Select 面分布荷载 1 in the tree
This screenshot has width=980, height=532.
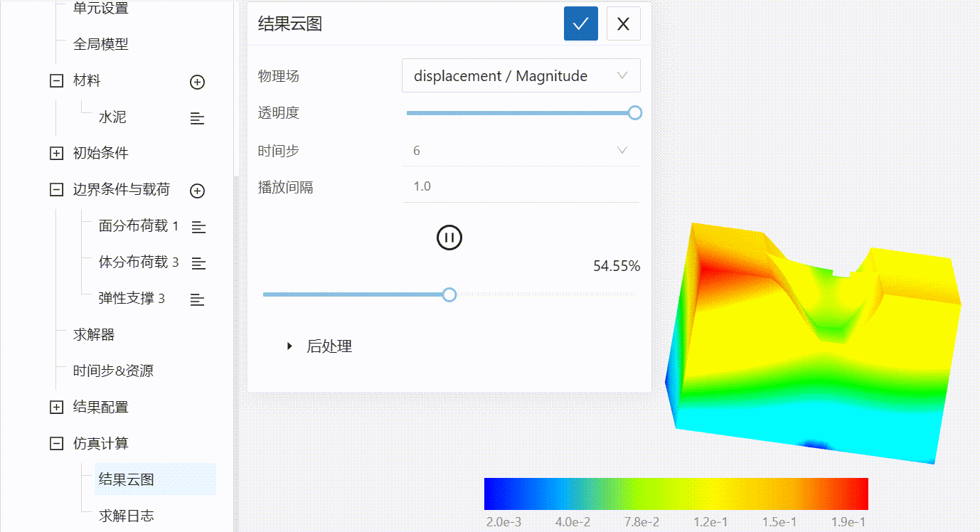(x=139, y=226)
